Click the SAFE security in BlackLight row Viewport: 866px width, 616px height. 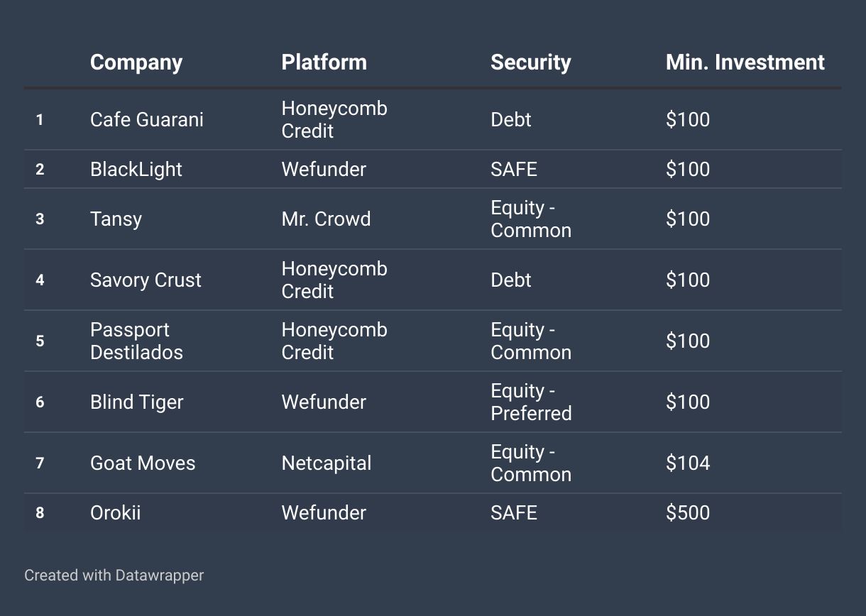tap(514, 169)
